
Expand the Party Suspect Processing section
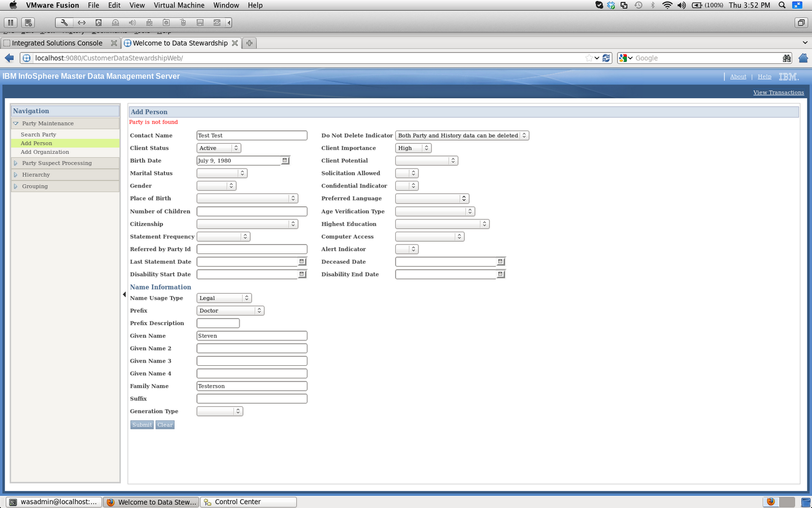56,163
